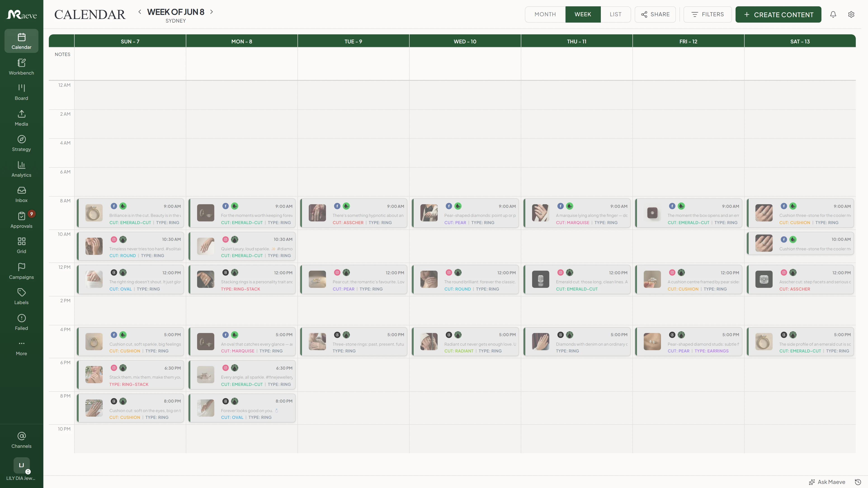Switch to Week view
Viewport: 868px width, 488px height.
pyautogui.click(x=583, y=14)
